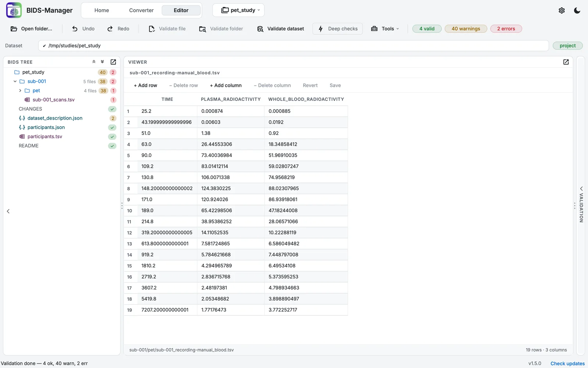Click the BIDS-Manager brain logo
The width and height of the screenshot is (588, 368).
coord(14,10)
